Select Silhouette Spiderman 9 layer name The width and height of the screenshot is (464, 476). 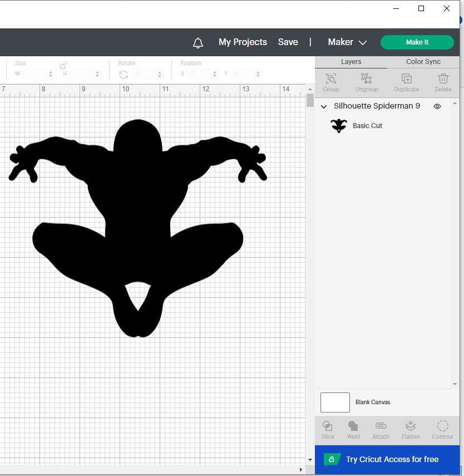tap(377, 106)
